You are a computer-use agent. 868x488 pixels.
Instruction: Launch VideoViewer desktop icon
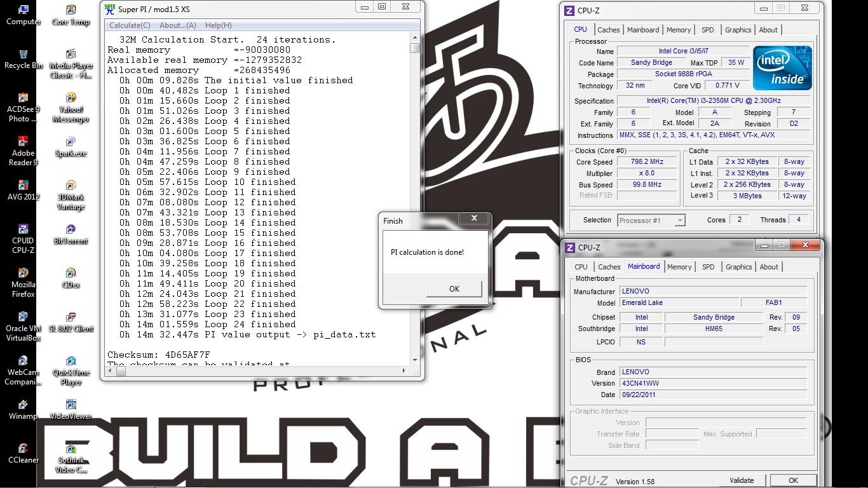coord(71,410)
